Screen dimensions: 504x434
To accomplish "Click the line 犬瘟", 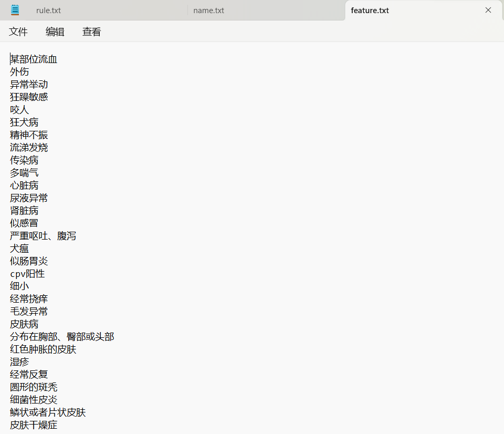I will (x=19, y=249).
